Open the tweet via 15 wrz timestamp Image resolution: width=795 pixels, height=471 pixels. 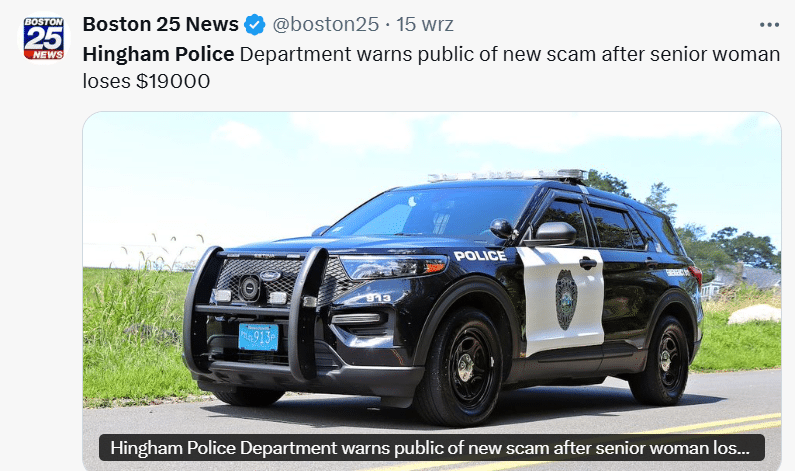coord(424,24)
